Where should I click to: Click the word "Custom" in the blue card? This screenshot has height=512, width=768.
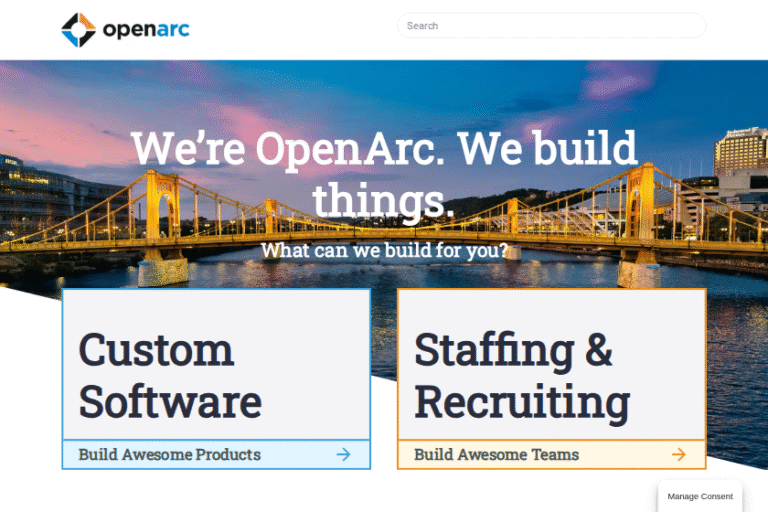[156, 350]
